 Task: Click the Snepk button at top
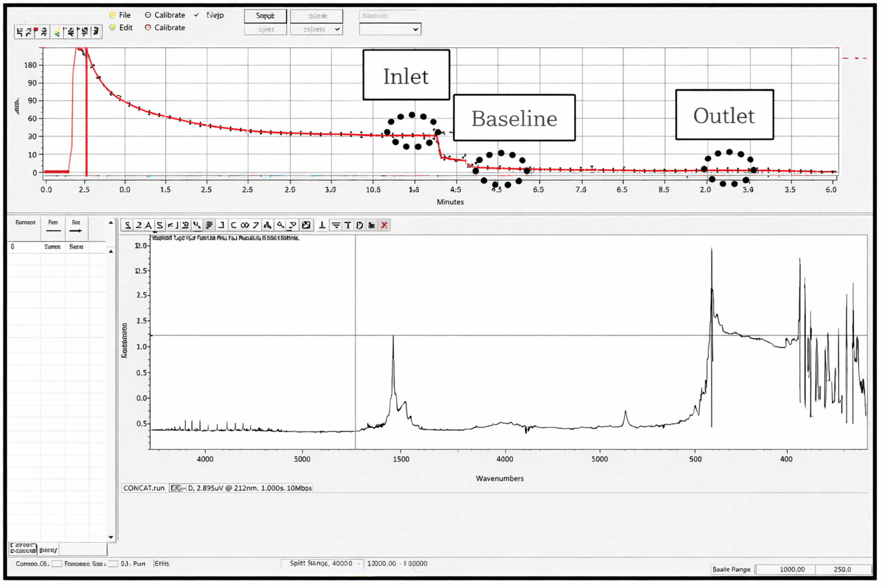tap(266, 16)
